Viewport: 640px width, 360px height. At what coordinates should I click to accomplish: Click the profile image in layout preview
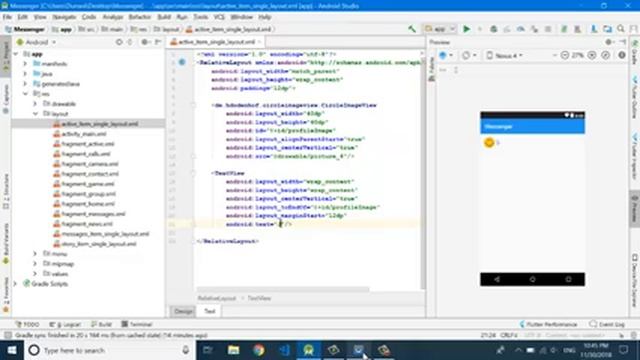tap(489, 142)
